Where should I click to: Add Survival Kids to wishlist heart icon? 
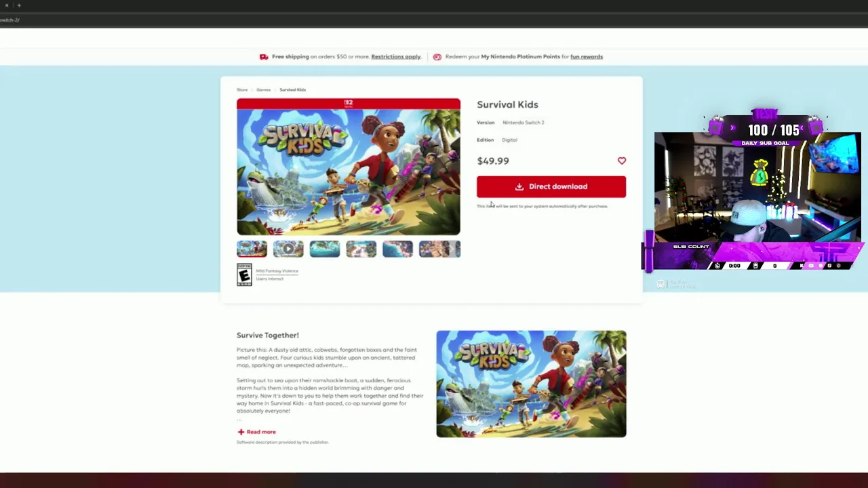[622, 161]
